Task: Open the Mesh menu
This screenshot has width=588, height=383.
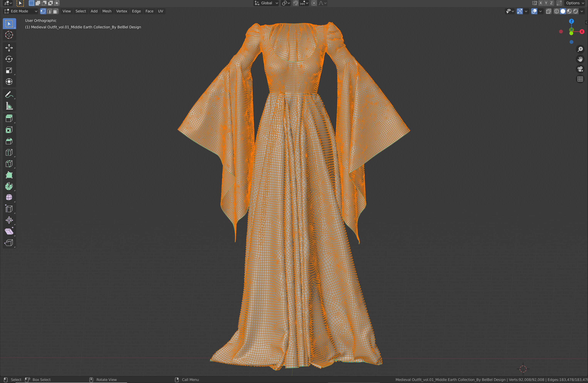Action: [107, 11]
